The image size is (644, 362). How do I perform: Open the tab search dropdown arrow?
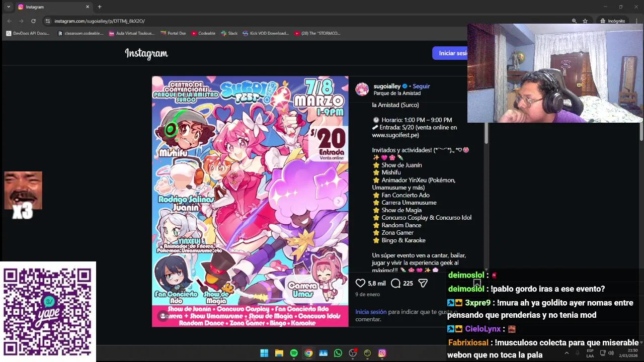[x=9, y=7]
